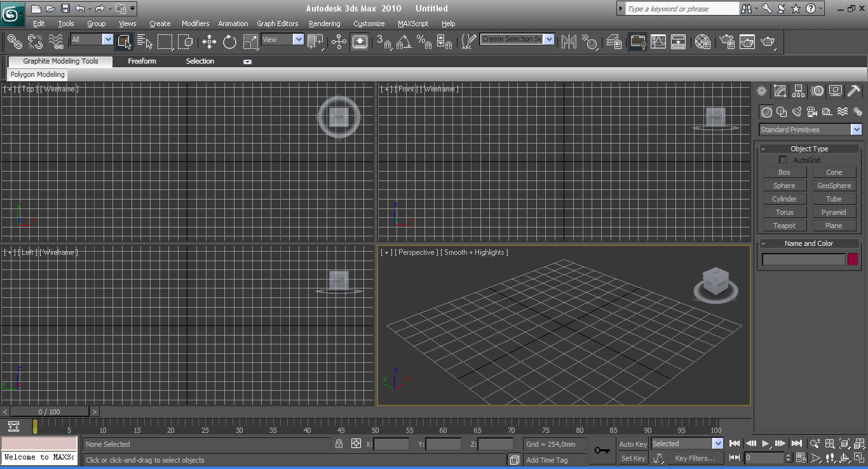Image resolution: width=868 pixels, height=469 pixels.
Task: Click the time slider 0 / 100 thumb
Action: point(50,412)
